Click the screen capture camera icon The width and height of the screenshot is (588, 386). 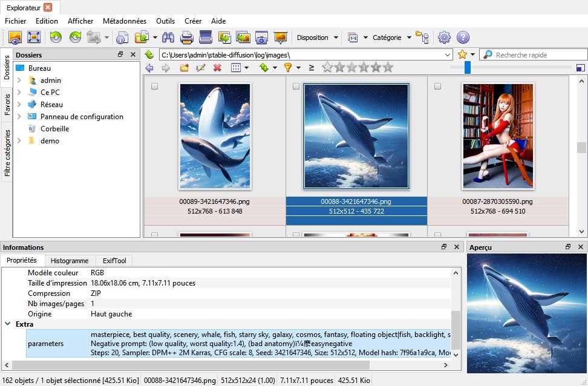coord(261,38)
